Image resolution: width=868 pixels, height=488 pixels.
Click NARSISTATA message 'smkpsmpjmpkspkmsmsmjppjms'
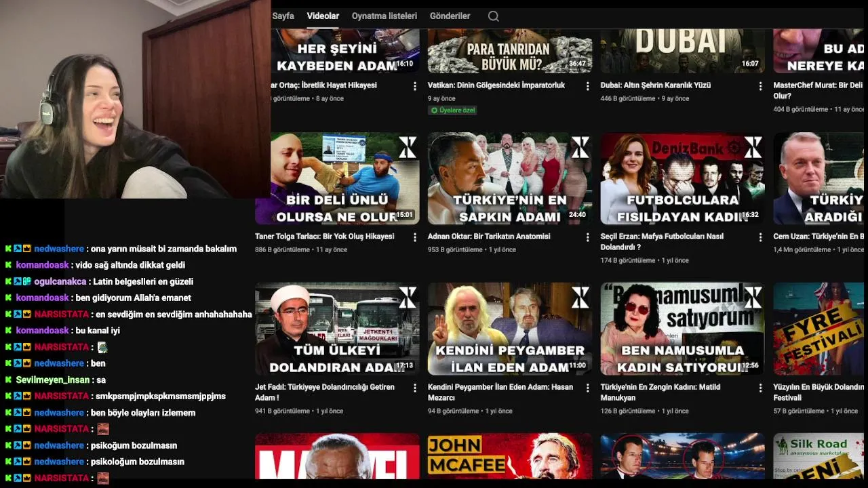coord(161,396)
